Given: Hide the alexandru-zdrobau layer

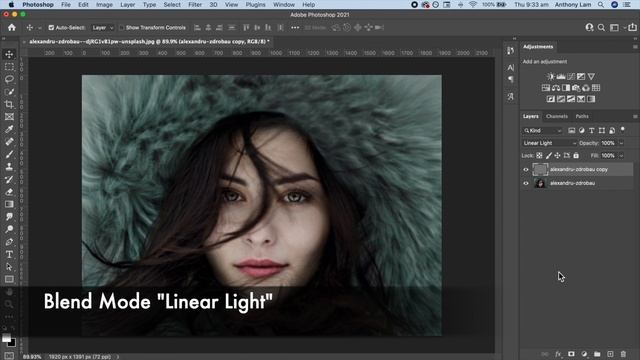Looking at the screenshot, I should (x=526, y=183).
